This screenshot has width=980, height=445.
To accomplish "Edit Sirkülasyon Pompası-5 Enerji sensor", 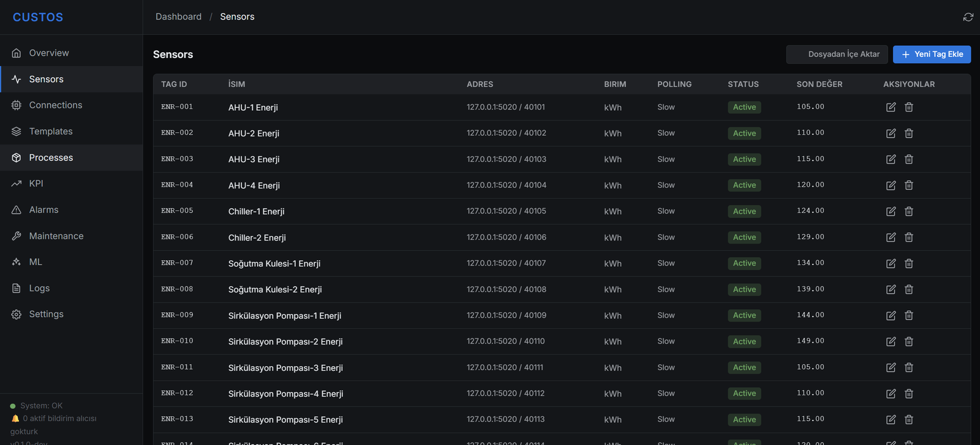I will [891, 420].
